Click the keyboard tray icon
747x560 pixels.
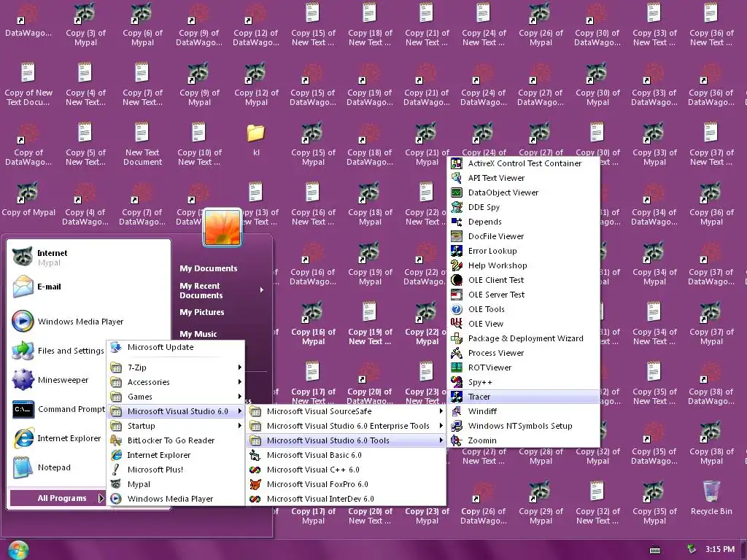tap(655, 550)
